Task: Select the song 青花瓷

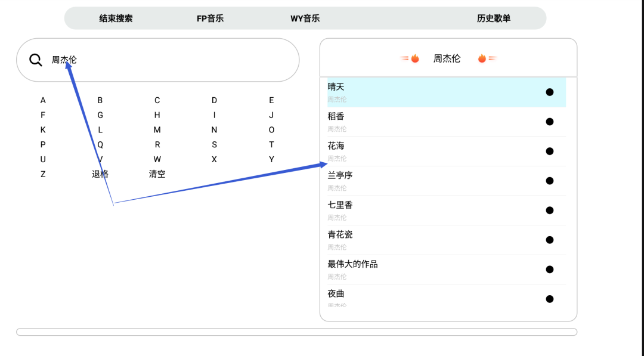Action: pos(447,240)
